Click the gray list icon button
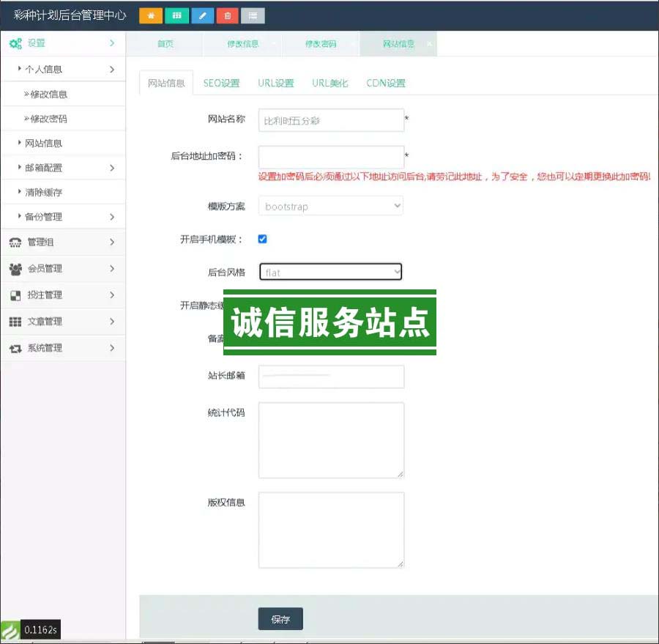The image size is (659, 644). point(253,15)
